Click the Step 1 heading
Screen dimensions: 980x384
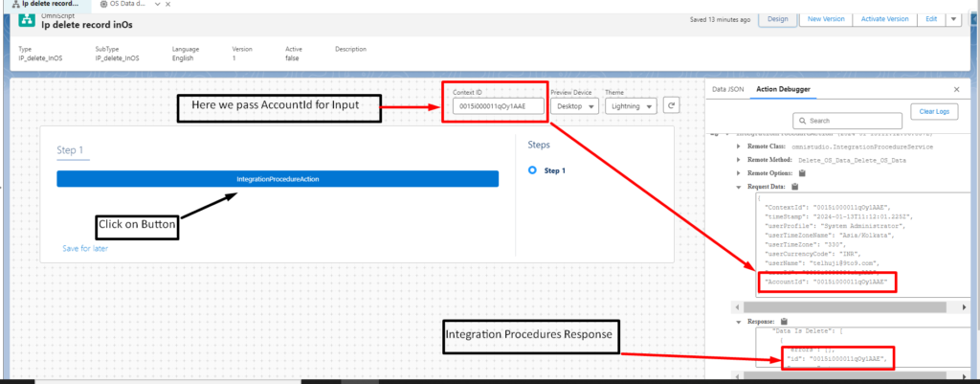click(69, 150)
